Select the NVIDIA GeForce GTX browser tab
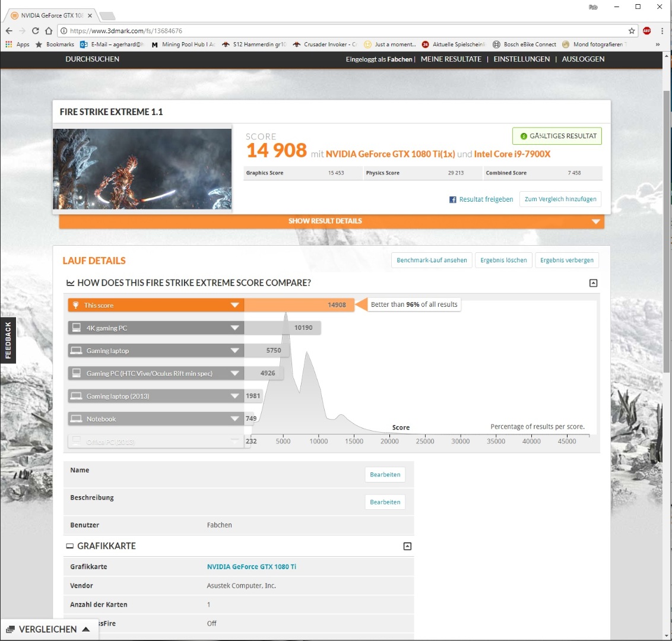This screenshot has height=641, width=672. tap(50, 15)
